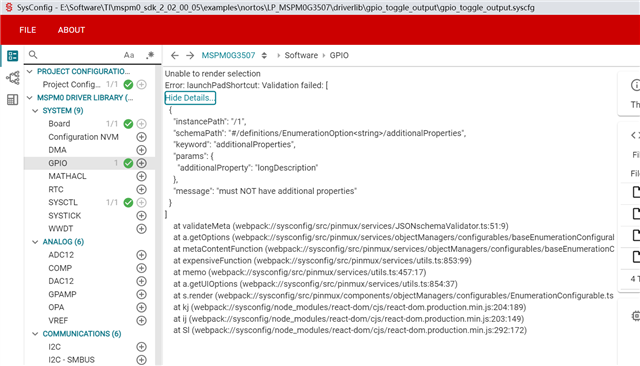Image resolution: width=640 pixels, height=366 pixels.
Task: Collapse the COMMUNICATIONS (6) group
Action: pos(35,334)
